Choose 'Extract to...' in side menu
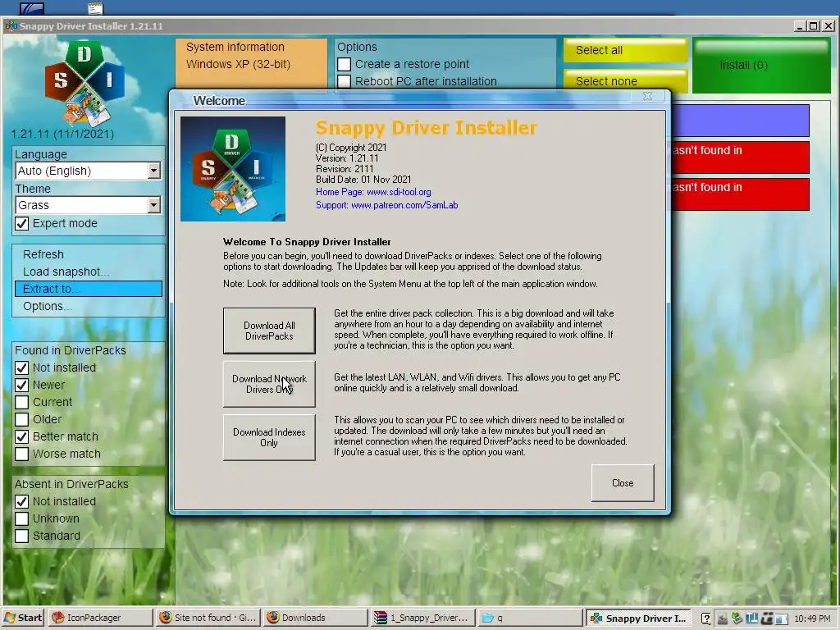840x630 pixels. pyautogui.click(x=89, y=289)
